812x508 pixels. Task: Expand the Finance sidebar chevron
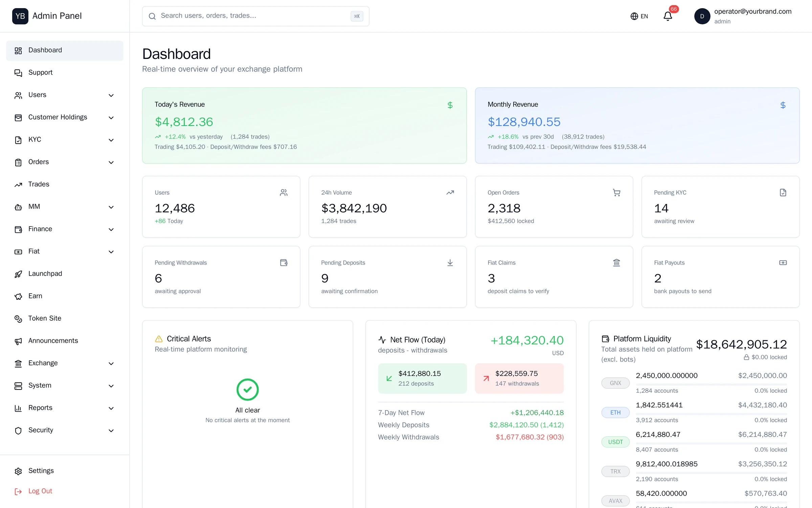(111, 230)
